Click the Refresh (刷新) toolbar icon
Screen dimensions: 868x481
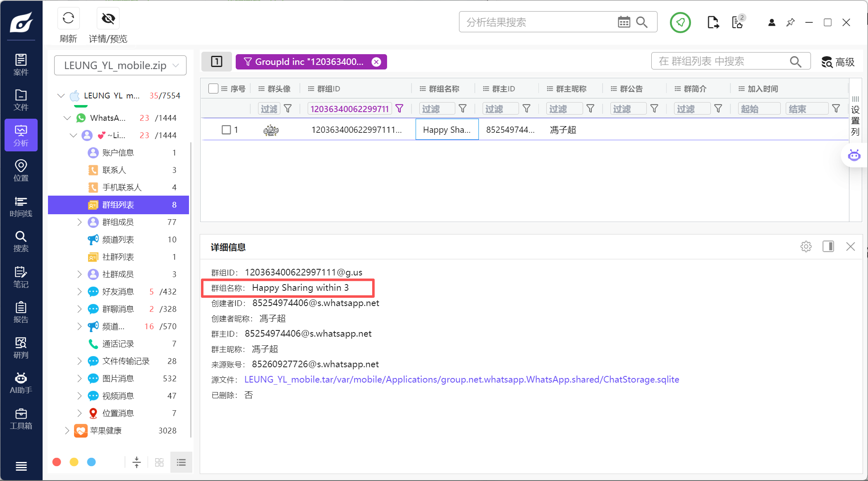pyautogui.click(x=68, y=19)
